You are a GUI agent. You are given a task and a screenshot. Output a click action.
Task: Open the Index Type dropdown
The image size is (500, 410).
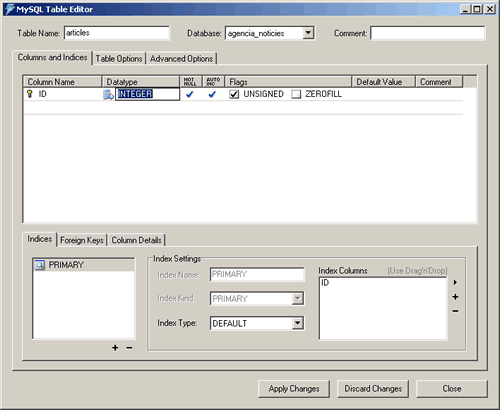pyautogui.click(x=298, y=323)
